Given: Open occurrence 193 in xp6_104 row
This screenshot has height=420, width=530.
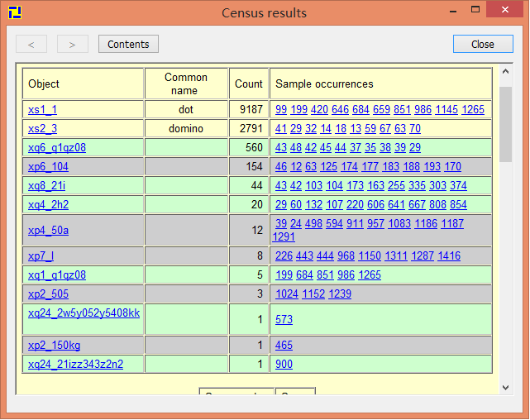Looking at the screenshot, I should tap(432, 166).
